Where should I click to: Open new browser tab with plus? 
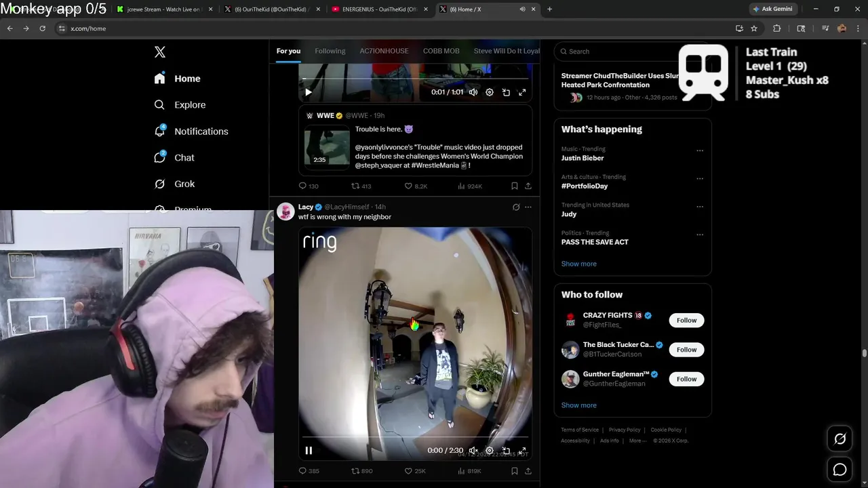point(549,9)
